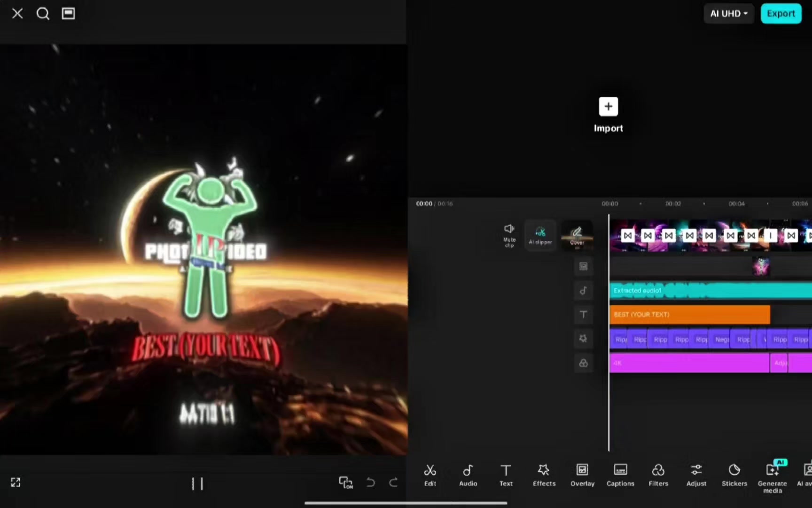Toggle Mute clip audio
Screen dimensions: 812x508
509,235
